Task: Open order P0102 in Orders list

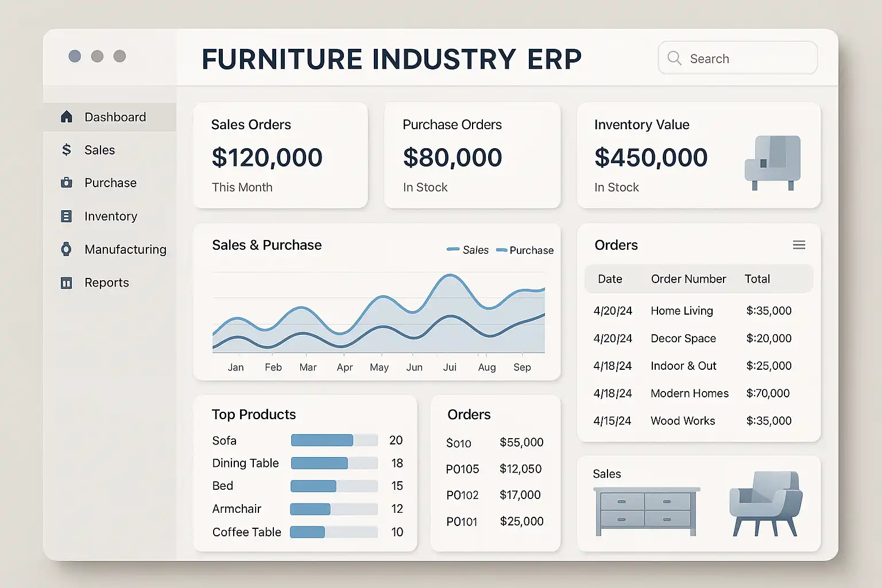Action: pyautogui.click(x=462, y=495)
